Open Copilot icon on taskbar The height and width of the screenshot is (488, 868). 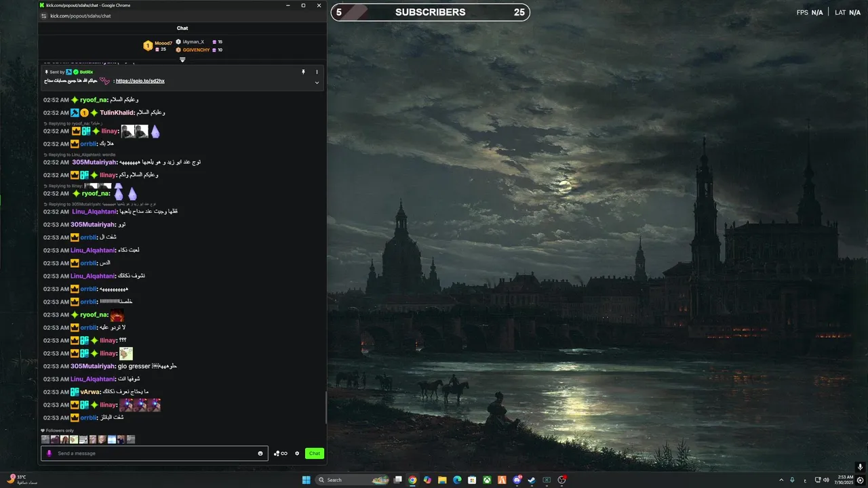click(x=427, y=480)
